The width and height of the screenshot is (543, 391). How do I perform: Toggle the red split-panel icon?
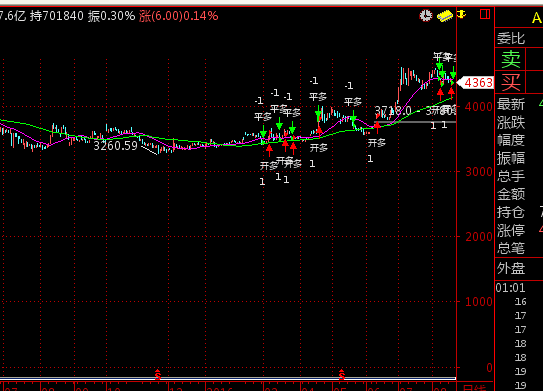pyautogui.click(x=485, y=14)
